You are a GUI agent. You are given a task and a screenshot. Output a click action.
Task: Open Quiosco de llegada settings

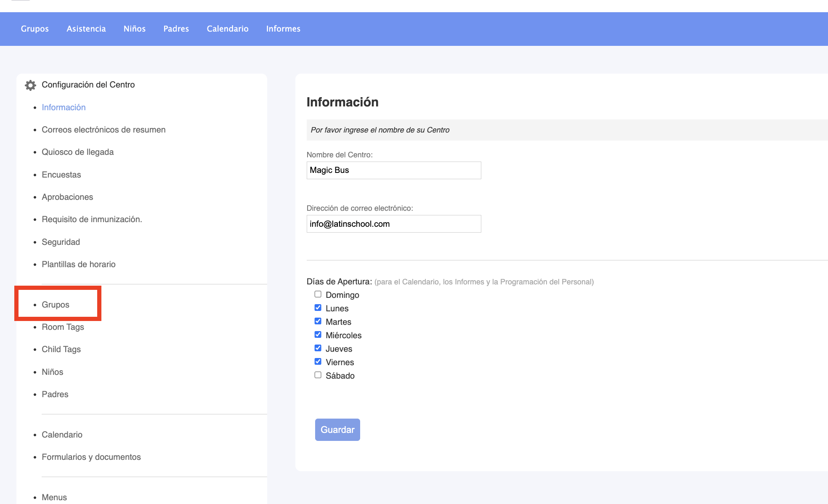(77, 152)
